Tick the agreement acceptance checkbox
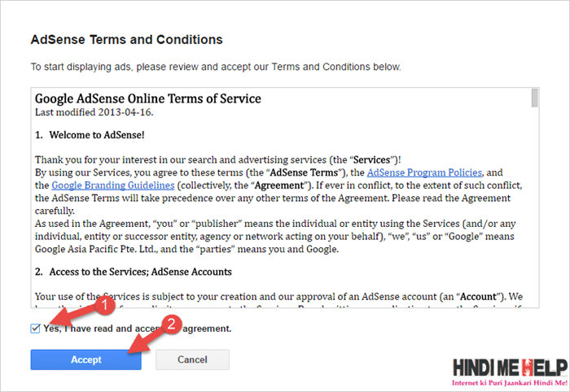This screenshot has width=570, height=392. coord(35,329)
